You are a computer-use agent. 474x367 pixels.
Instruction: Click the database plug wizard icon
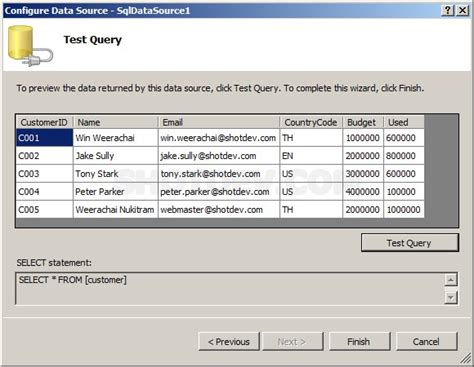coord(30,46)
